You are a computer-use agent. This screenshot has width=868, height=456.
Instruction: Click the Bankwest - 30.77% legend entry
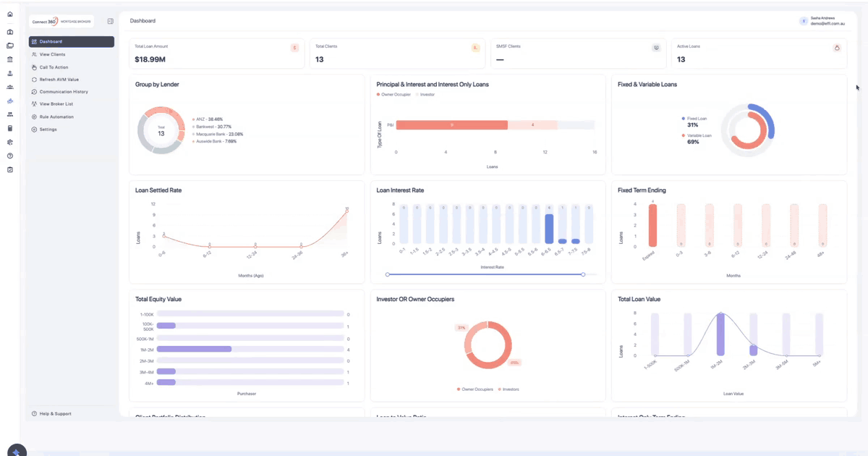click(x=212, y=126)
